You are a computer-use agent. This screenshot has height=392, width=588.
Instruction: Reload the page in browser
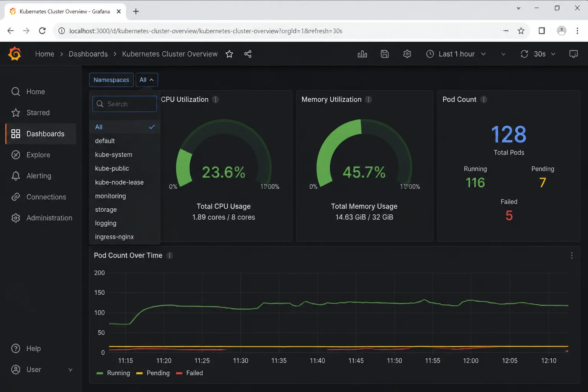click(x=42, y=31)
